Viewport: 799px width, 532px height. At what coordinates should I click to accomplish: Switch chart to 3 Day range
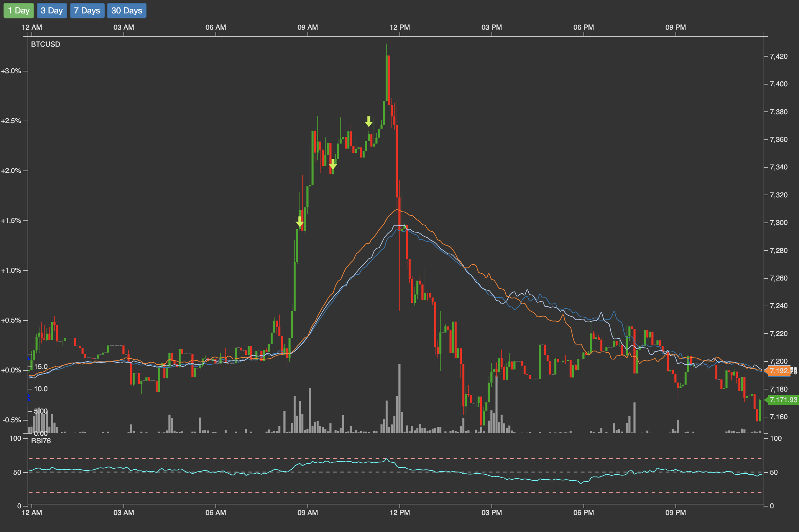52,11
